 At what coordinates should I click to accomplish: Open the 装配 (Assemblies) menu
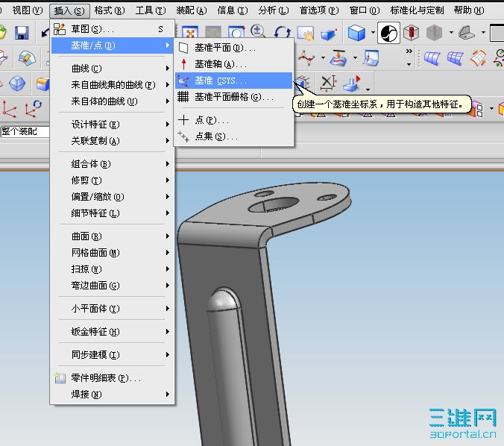pyautogui.click(x=192, y=10)
